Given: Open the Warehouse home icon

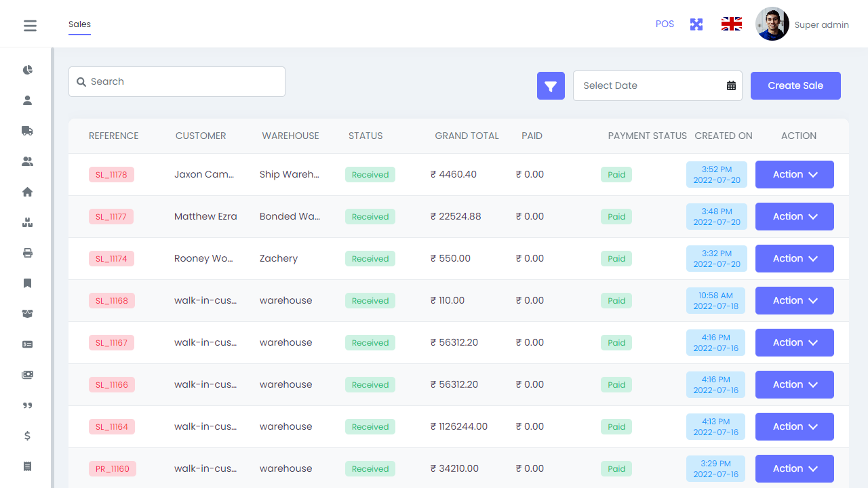Looking at the screenshot, I should [x=27, y=192].
